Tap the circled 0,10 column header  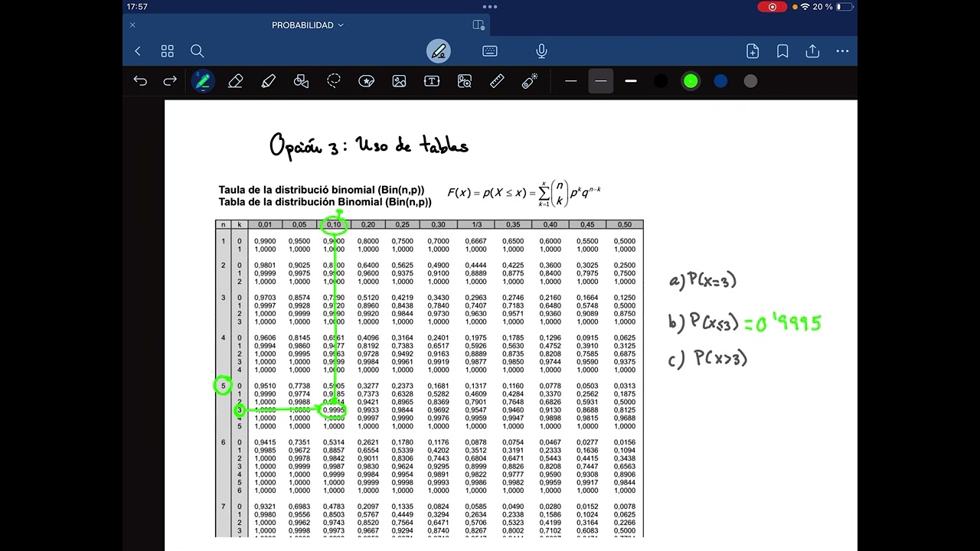[x=335, y=225]
